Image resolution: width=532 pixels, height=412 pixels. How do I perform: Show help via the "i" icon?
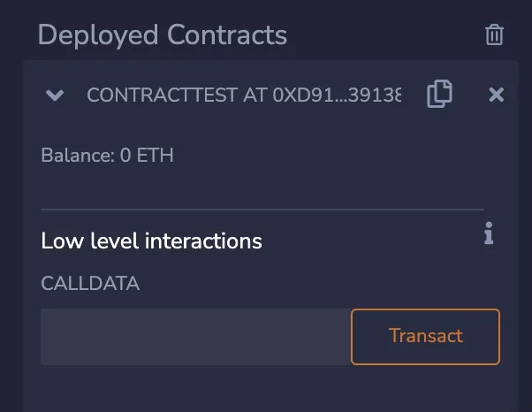click(488, 234)
